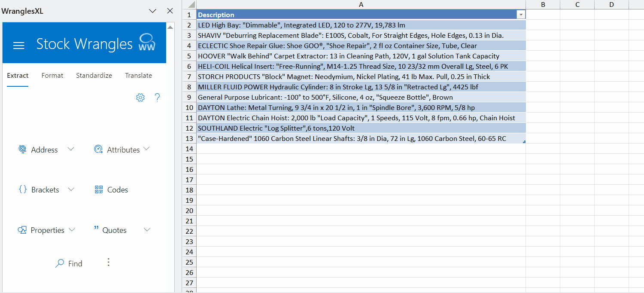
Task: Open the Description column filter dropdown
Action: point(521,15)
